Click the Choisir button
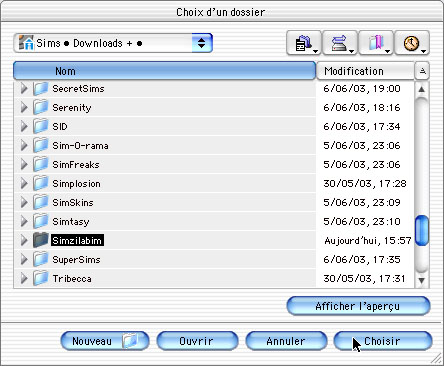Screen dimensions: 444x366 tap(383, 341)
